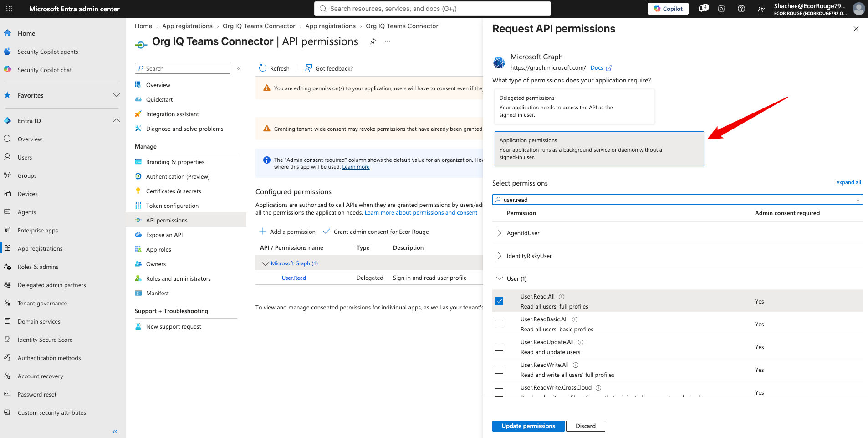Expand the Favorites section
This screenshot has height=438, width=868.
[116, 95]
